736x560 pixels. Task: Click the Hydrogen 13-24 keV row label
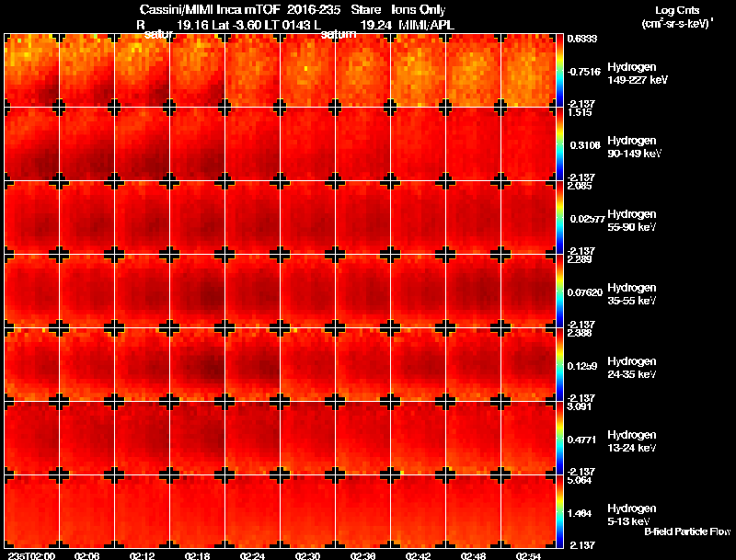[632, 441]
